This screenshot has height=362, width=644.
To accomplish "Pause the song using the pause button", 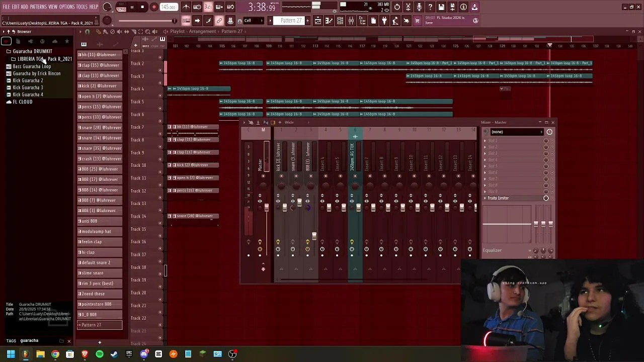I will pyautogui.click(x=132, y=7).
